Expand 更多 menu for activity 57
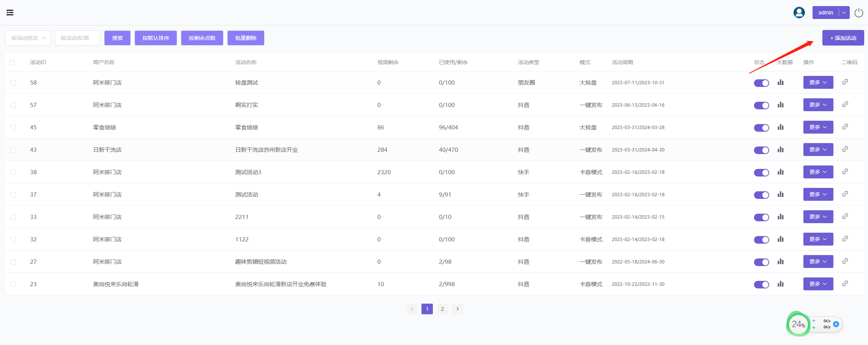 point(818,105)
